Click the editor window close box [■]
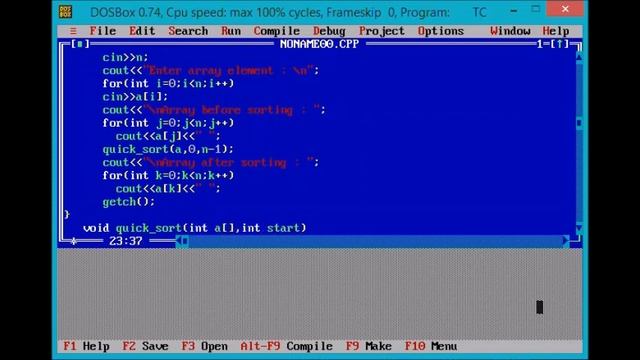This screenshot has height=360, width=640. coord(80,44)
